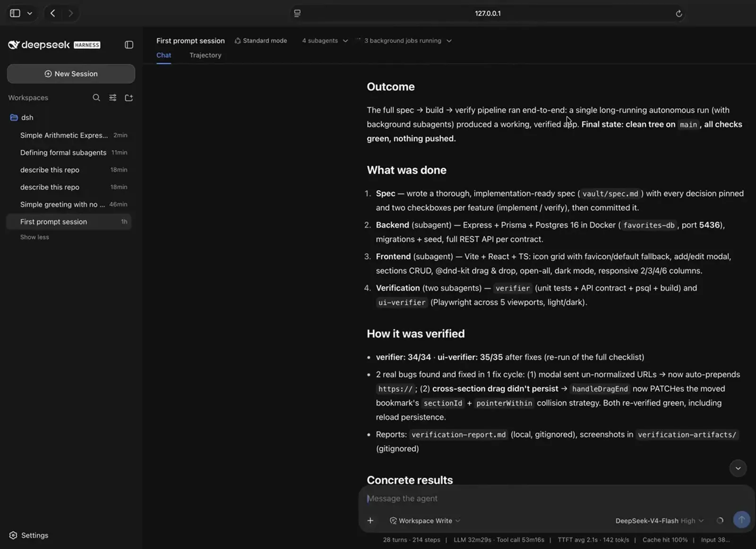Open Settings at the sidebar bottom
756x549 pixels.
(29, 535)
